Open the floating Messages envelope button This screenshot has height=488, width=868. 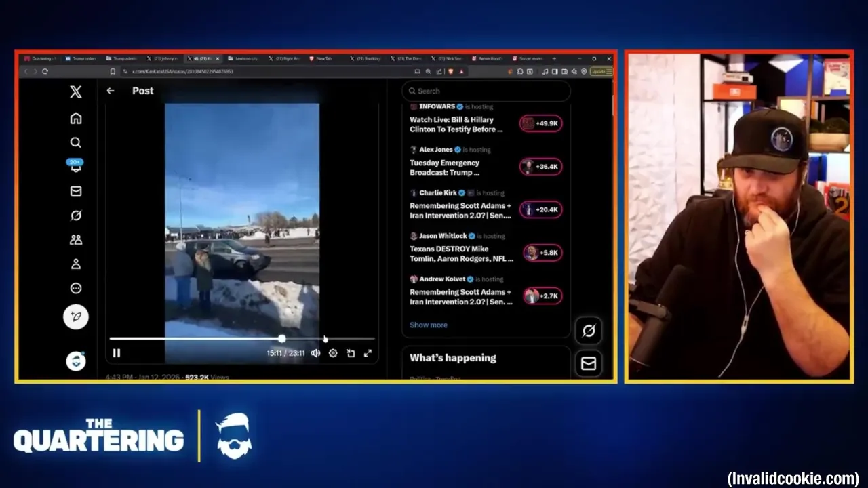pyautogui.click(x=588, y=364)
